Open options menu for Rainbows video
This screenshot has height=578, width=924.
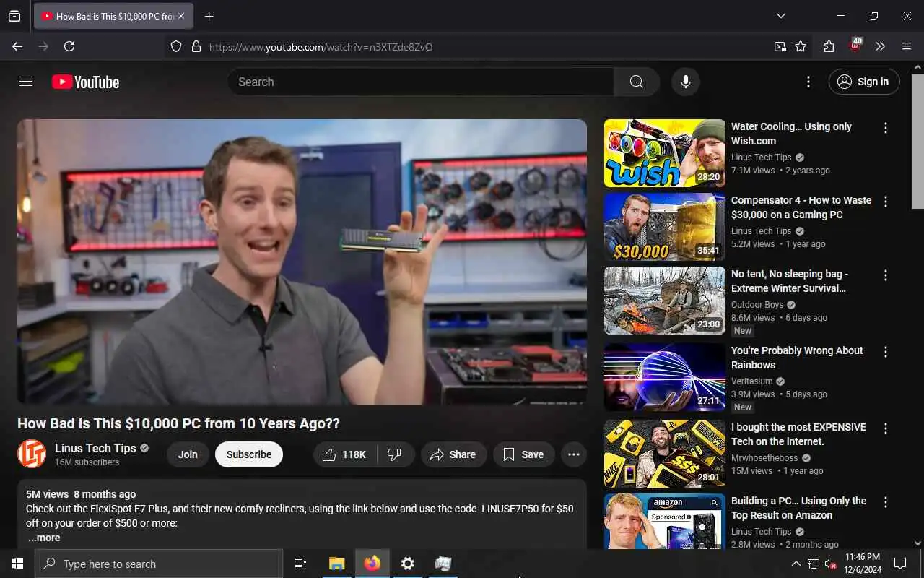pos(886,352)
